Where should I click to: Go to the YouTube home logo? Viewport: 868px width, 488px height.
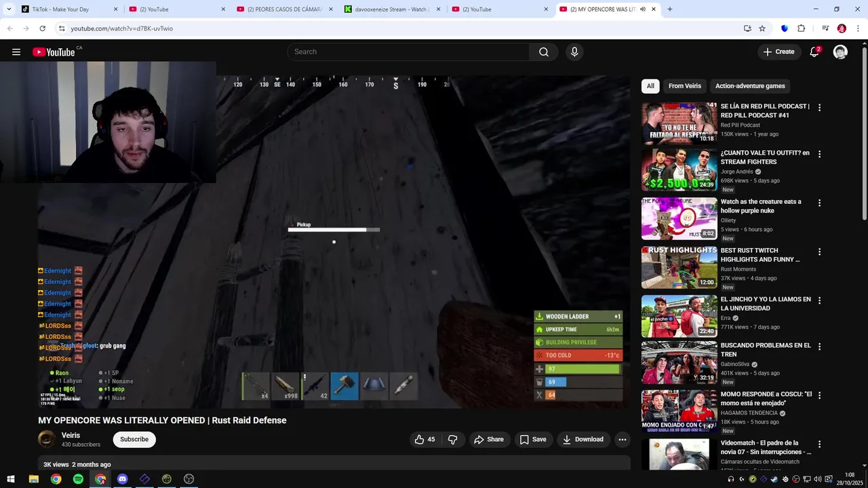(54, 52)
